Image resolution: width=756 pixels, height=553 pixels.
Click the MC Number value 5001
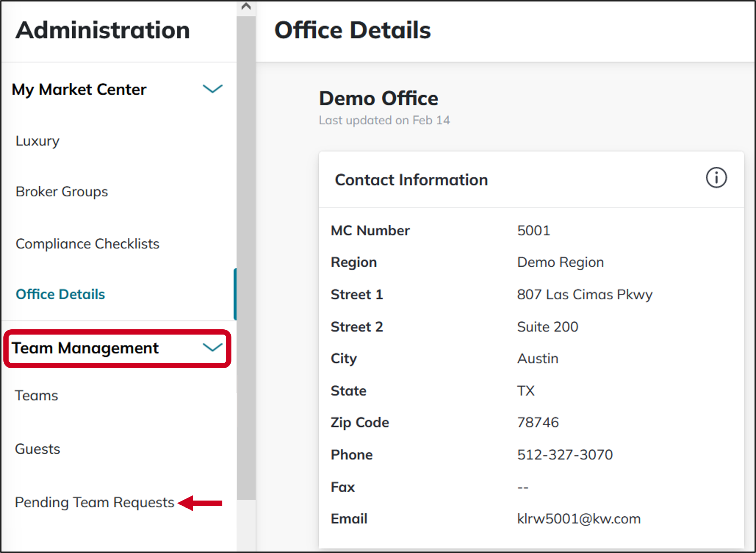534,230
